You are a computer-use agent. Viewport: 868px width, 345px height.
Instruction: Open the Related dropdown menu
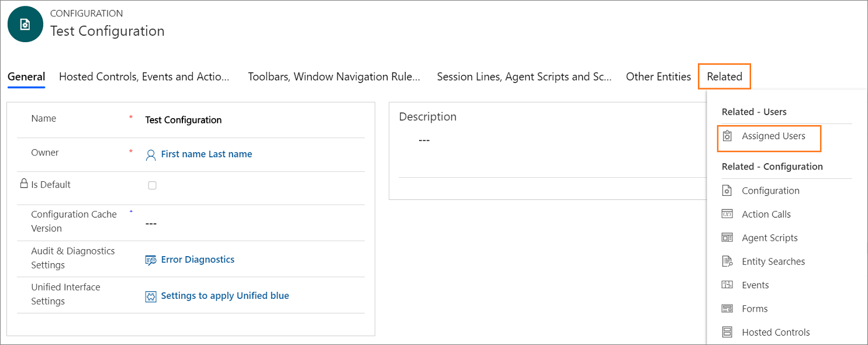coord(724,76)
